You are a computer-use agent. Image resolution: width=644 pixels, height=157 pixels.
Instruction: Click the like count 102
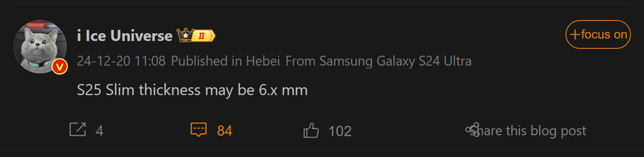point(340,131)
